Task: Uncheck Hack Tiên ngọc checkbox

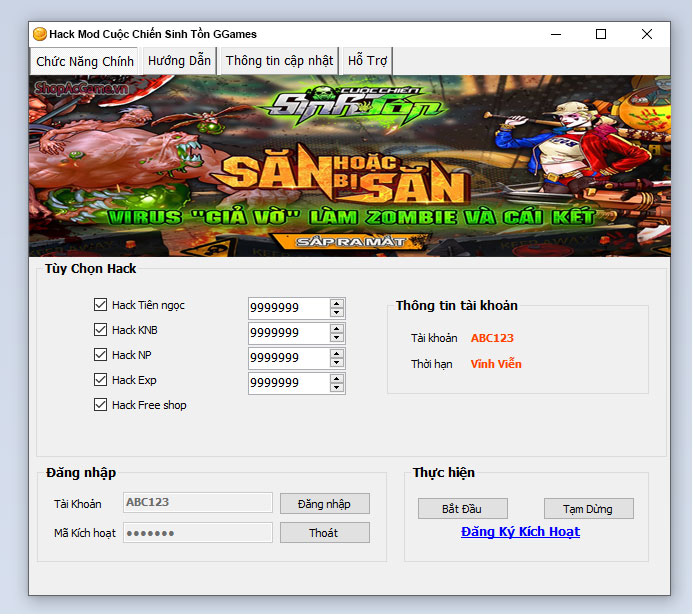Action: [x=100, y=305]
